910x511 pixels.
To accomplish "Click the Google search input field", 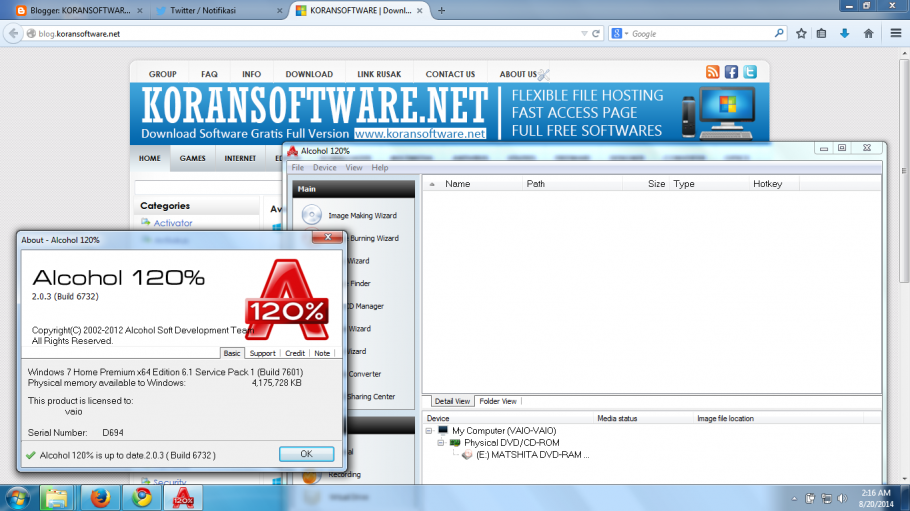I will pyautogui.click(x=702, y=34).
